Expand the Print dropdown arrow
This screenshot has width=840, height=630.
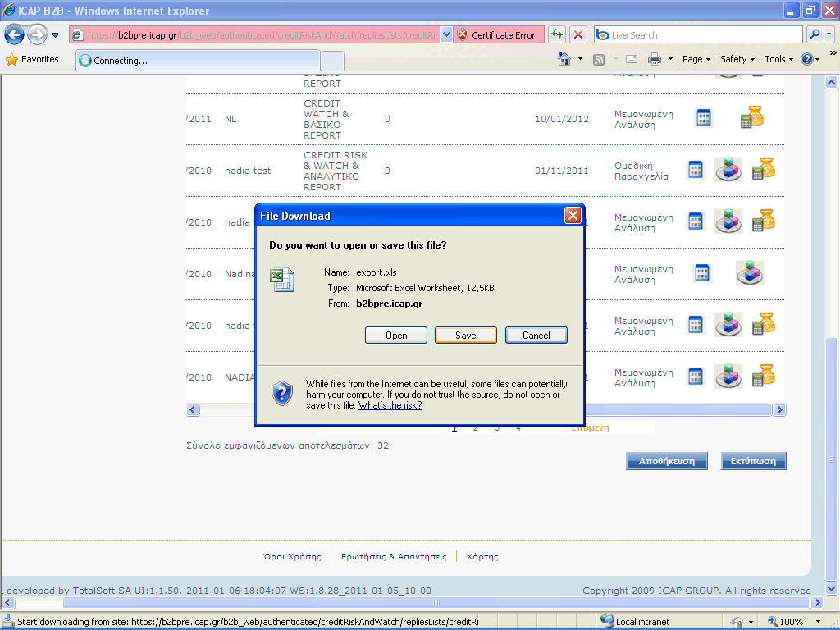click(670, 59)
